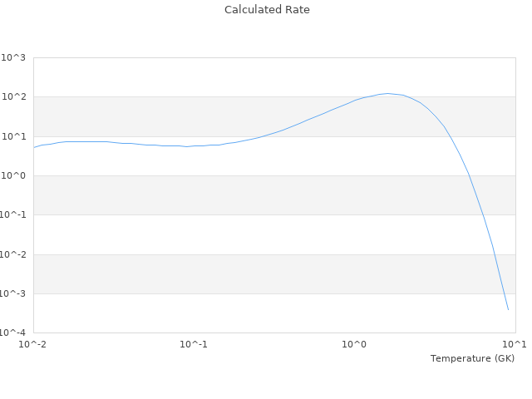The height and width of the screenshot is (399, 532).
Task: Click the leftmost starting point of the curve
Action: [34, 147]
